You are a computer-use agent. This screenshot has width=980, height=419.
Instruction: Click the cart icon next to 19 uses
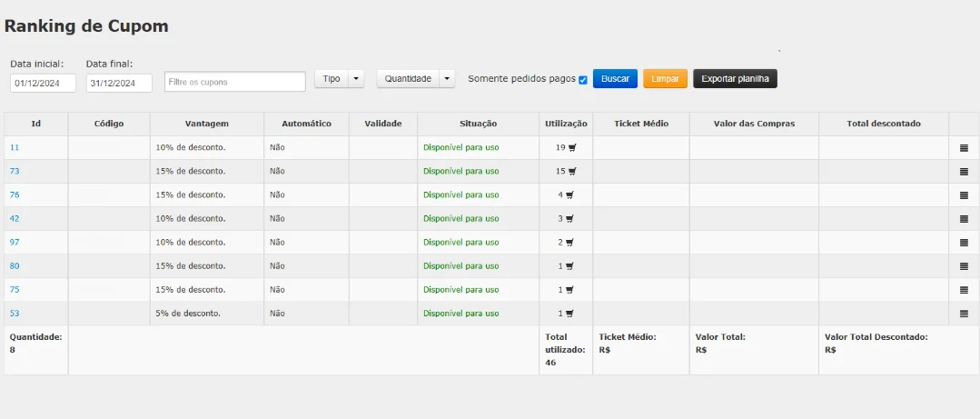tap(572, 147)
